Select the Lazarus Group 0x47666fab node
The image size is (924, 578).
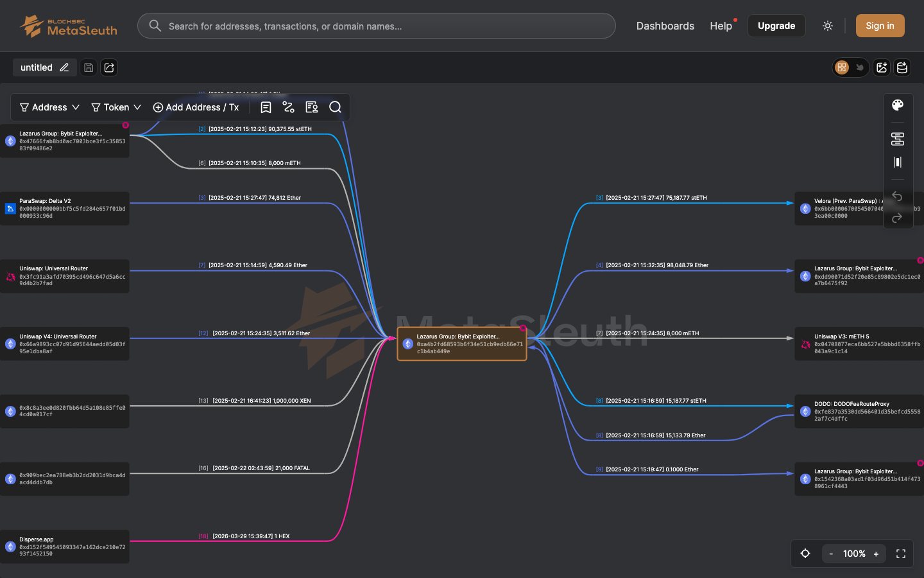click(65, 141)
